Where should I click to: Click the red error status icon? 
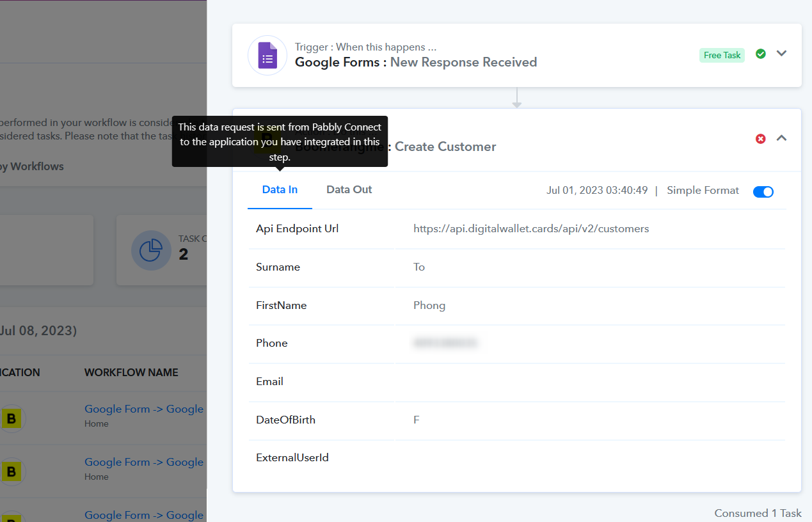coord(761,138)
